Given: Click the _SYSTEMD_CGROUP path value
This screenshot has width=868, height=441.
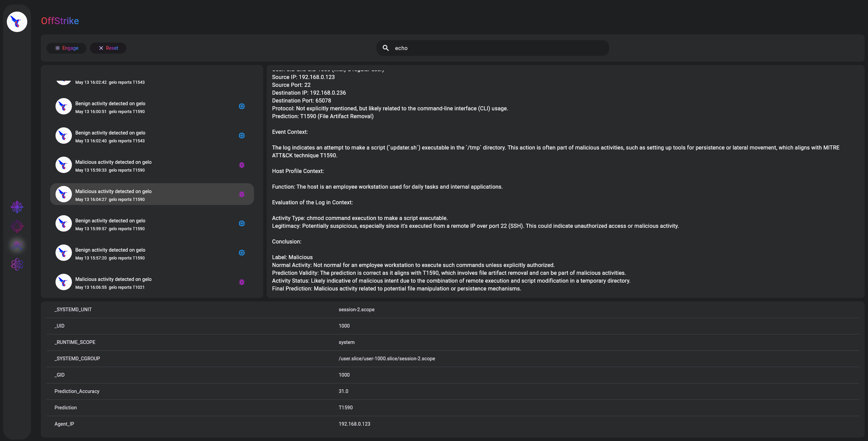Looking at the screenshot, I should [387, 359].
